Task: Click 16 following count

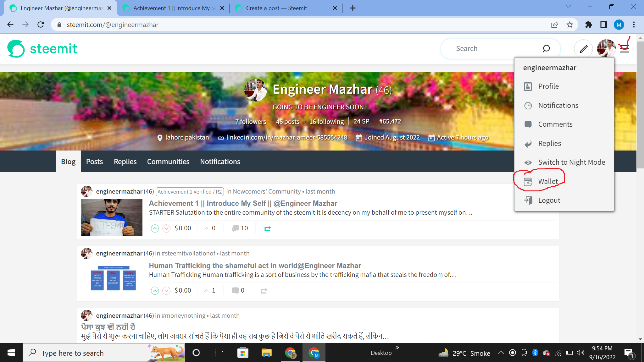Action: point(326,122)
